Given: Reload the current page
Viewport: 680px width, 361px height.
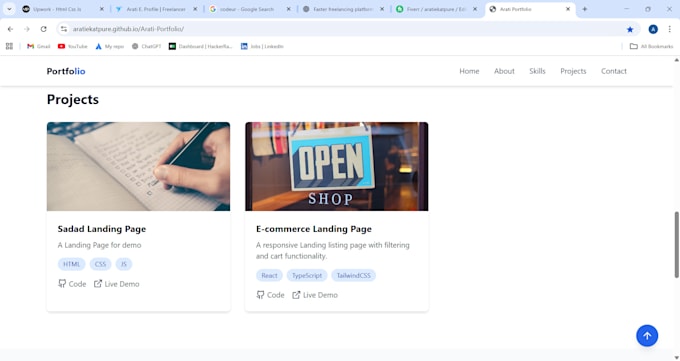Looking at the screenshot, I should (x=43, y=29).
